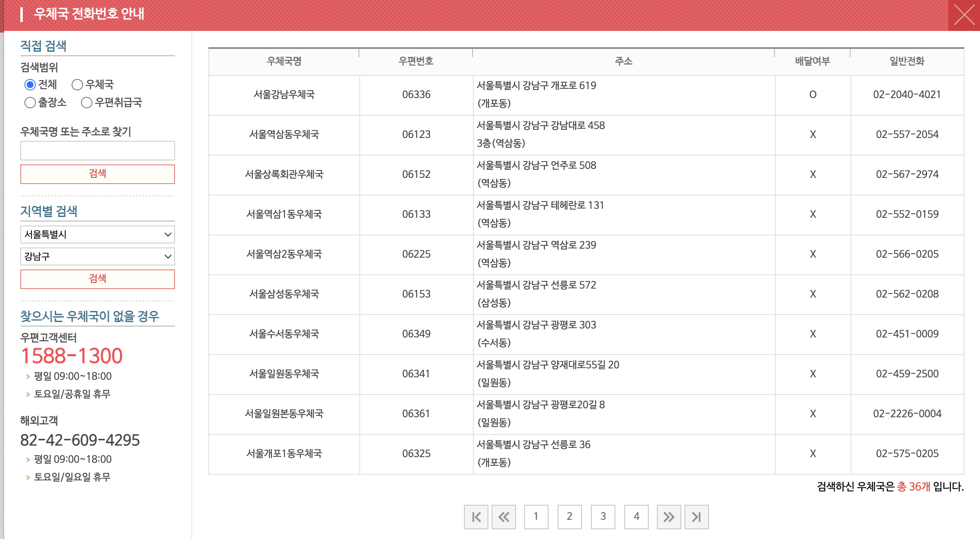Image resolution: width=980 pixels, height=539 pixels.
Task: Select the 우편취급국 search scope
Action: click(x=86, y=103)
